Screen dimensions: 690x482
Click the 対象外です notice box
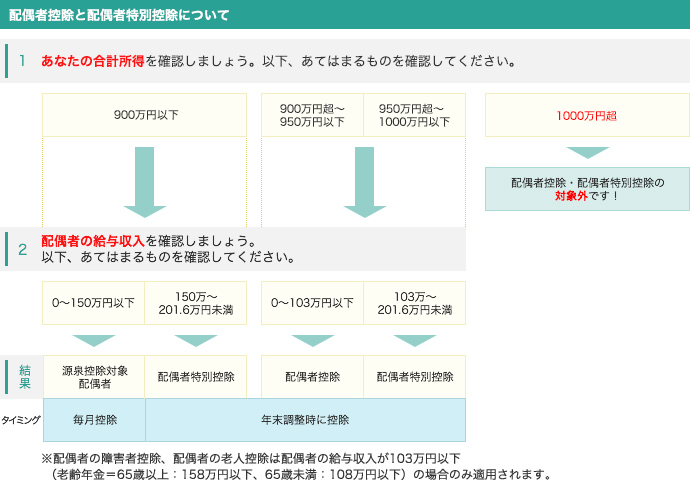(587, 189)
